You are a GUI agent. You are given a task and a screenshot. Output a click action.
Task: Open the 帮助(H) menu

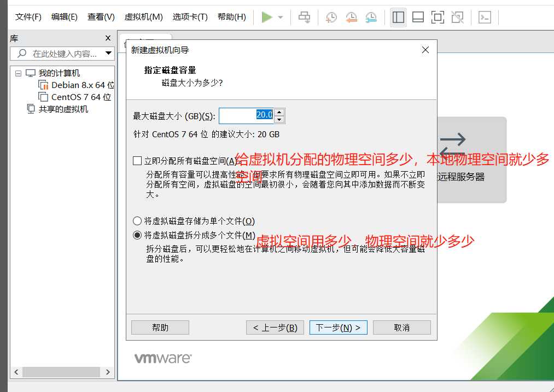pyautogui.click(x=232, y=16)
